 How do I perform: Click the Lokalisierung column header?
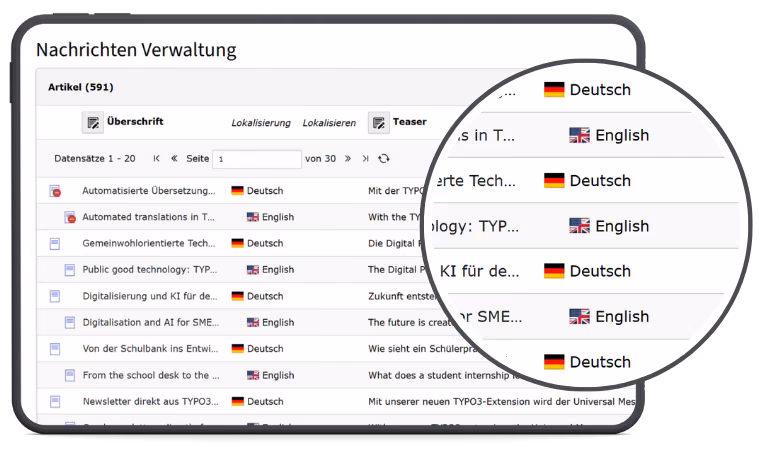point(261,123)
